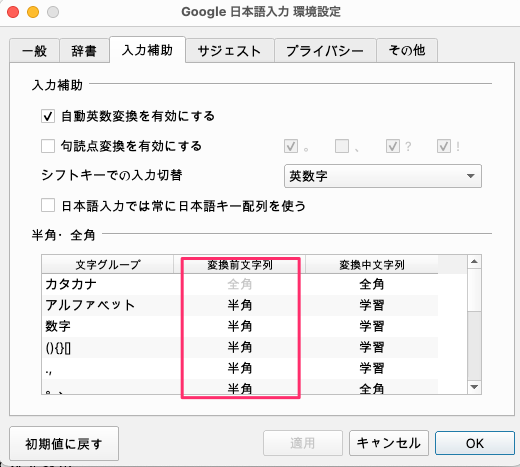Image resolution: width=520 pixels, height=467 pixels.
Task: Open the プライバシー tab
Action: click(x=325, y=51)
